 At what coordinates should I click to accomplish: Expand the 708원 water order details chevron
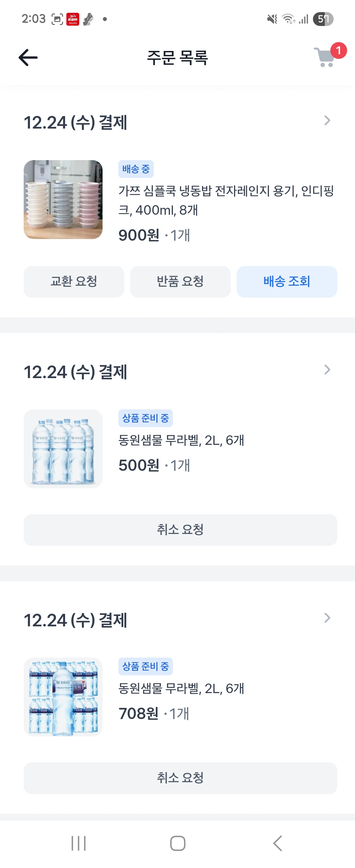tap(327, 618)
